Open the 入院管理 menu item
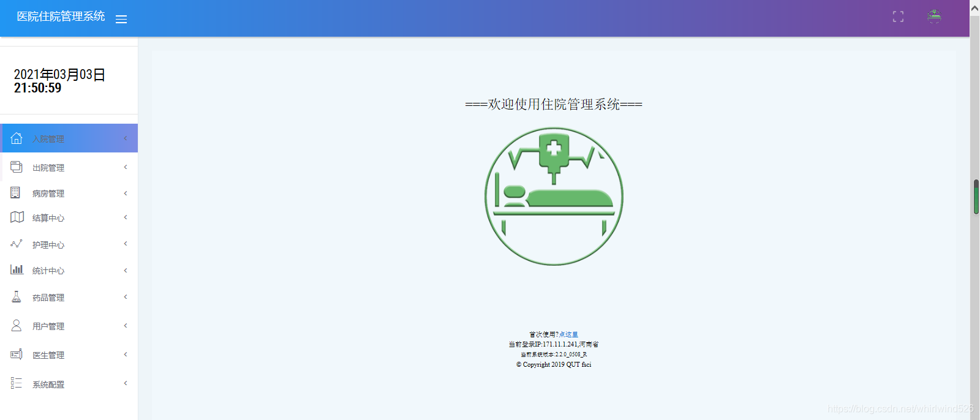Screen dimensions: 980x420 click(x=69, y=138)
